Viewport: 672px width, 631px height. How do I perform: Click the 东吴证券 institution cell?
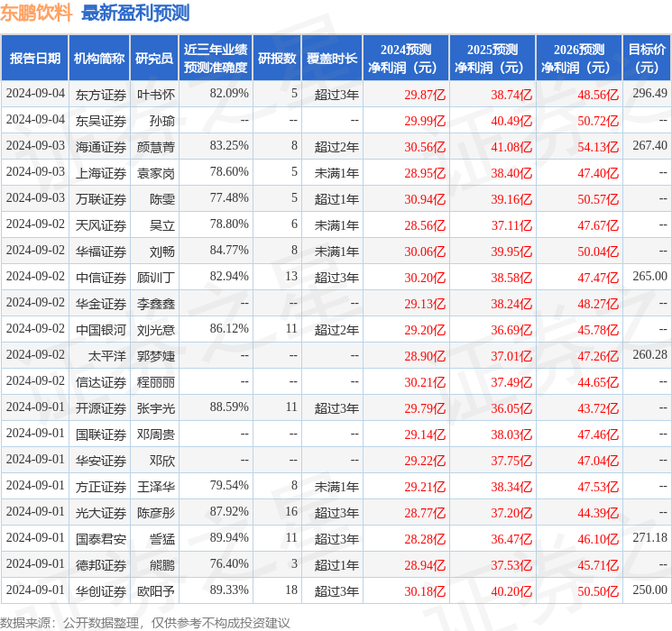pos(101,121)
